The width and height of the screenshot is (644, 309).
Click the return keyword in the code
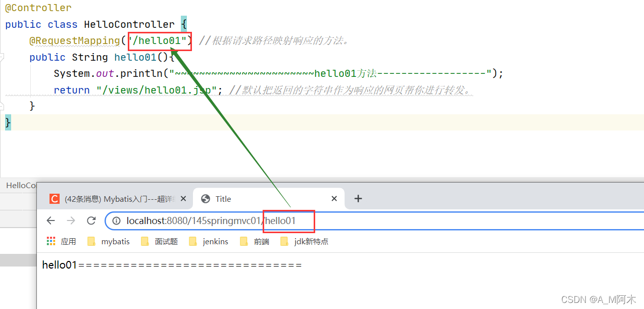coord(72,90)
